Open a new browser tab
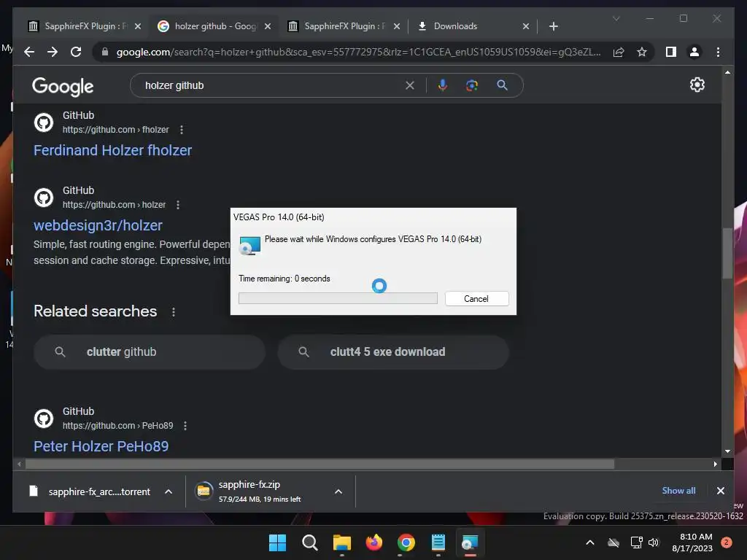The image size is (747, 560). pos(553,26)
